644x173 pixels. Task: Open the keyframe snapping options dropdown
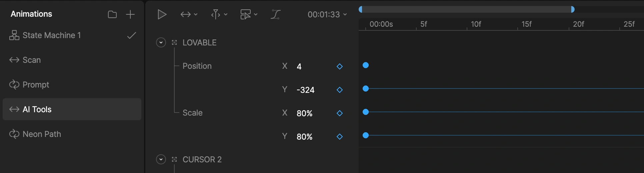coord(219,14)
